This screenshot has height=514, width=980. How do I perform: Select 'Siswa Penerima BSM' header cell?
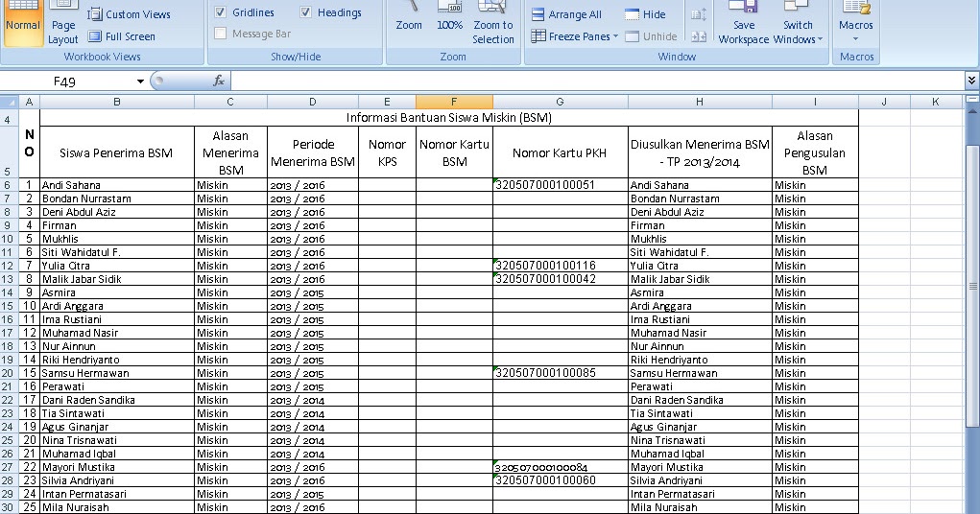click(x=117, y=152)
